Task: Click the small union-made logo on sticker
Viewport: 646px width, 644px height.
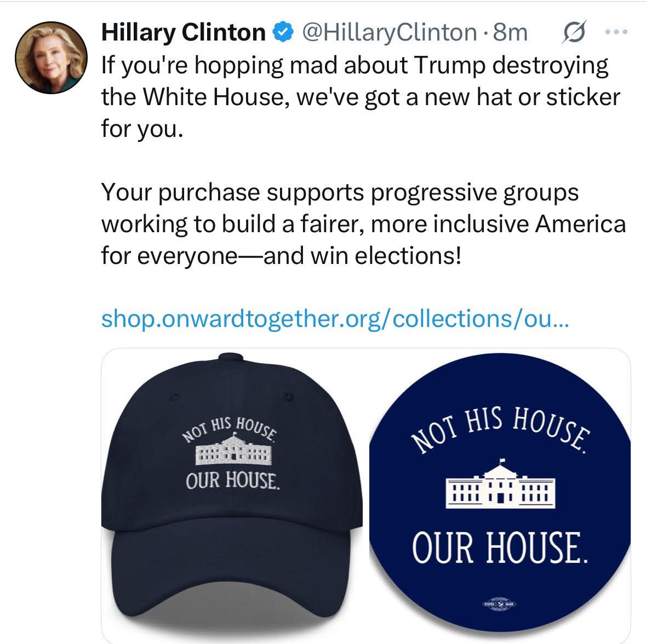Action: point(499,604)
